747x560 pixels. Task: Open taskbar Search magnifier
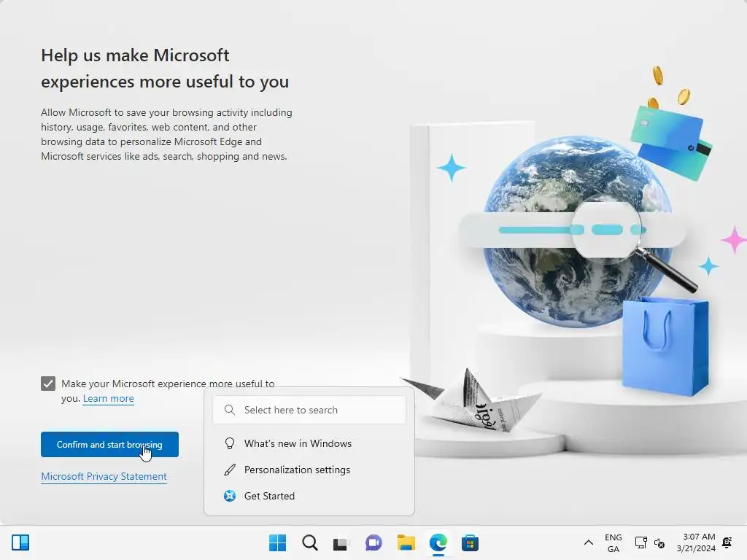[309, 542]
